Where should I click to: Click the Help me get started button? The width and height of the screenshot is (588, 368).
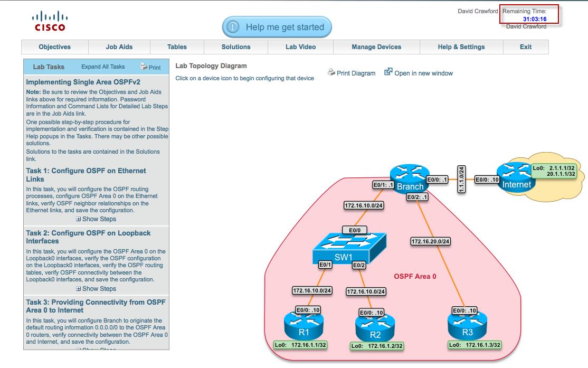(277, 26)
